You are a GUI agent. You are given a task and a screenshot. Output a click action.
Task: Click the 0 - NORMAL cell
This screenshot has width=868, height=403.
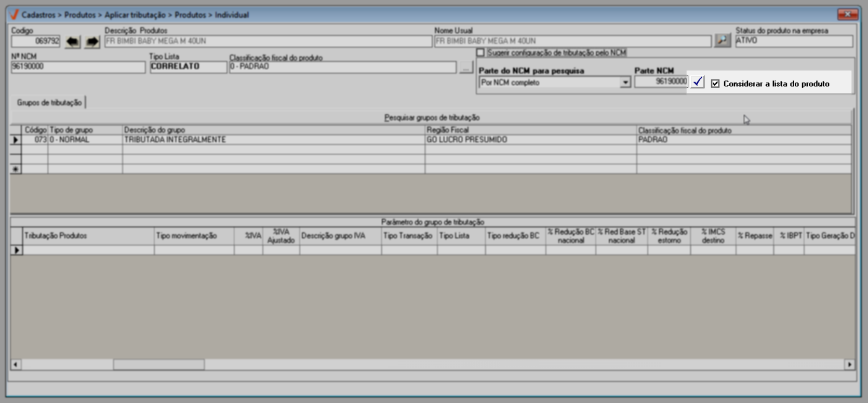pyautogui.click(x=85, y=140)
